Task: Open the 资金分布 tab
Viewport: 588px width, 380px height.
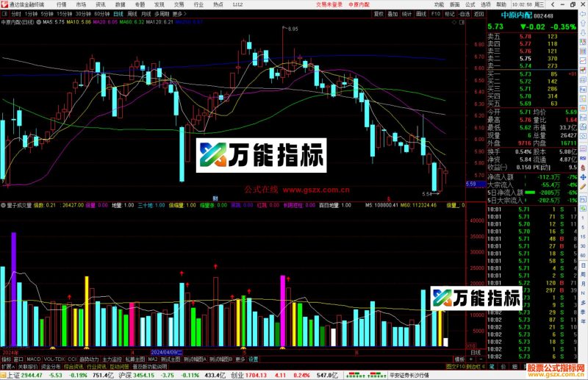Action: [x=51, y=367]
